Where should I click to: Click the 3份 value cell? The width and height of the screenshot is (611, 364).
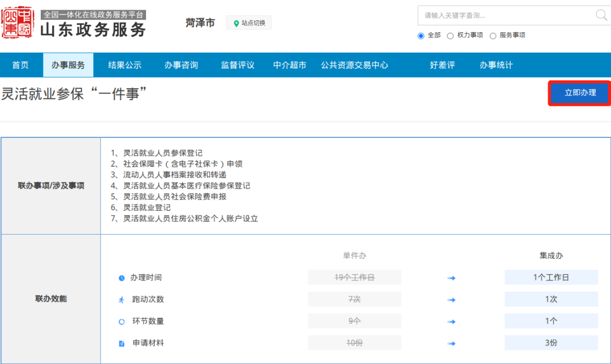[x=551, y=343]
